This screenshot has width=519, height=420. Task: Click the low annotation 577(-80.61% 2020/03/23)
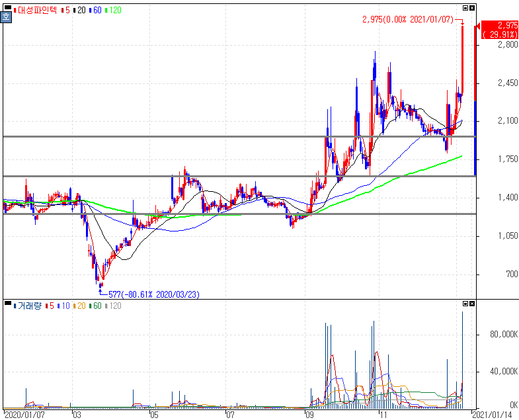tap(154, 294)
